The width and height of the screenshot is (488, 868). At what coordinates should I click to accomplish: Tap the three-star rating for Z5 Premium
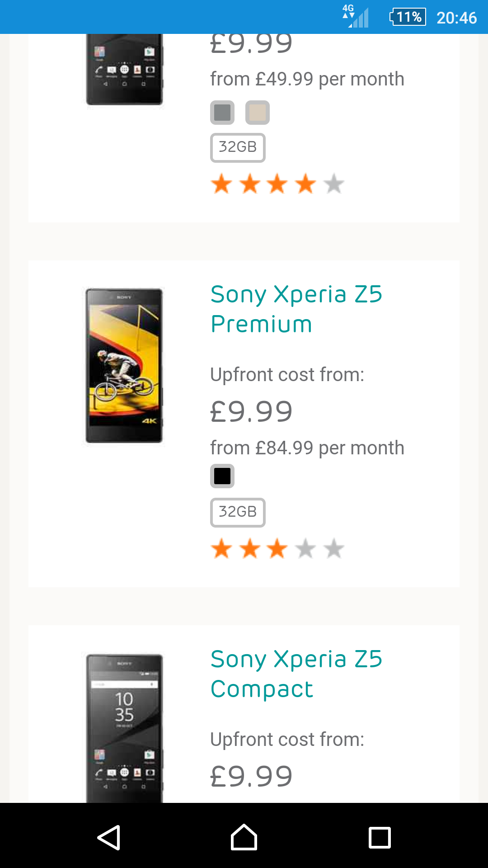277,549
